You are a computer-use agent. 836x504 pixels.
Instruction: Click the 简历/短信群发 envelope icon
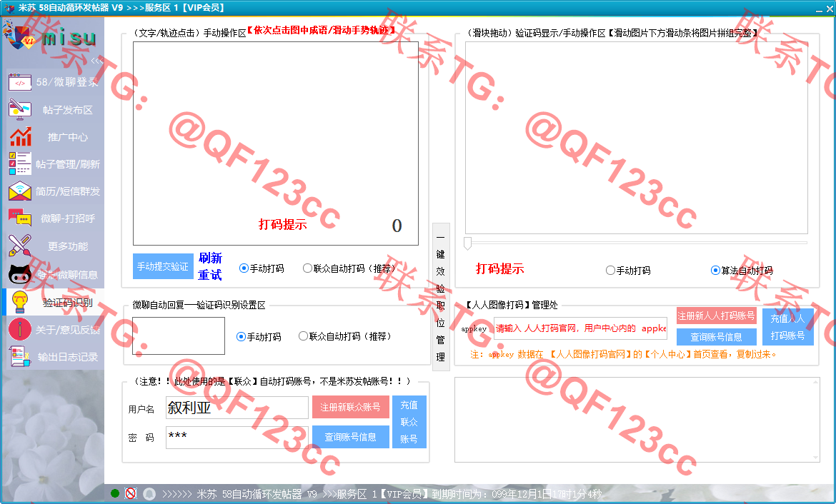(20, 191)
